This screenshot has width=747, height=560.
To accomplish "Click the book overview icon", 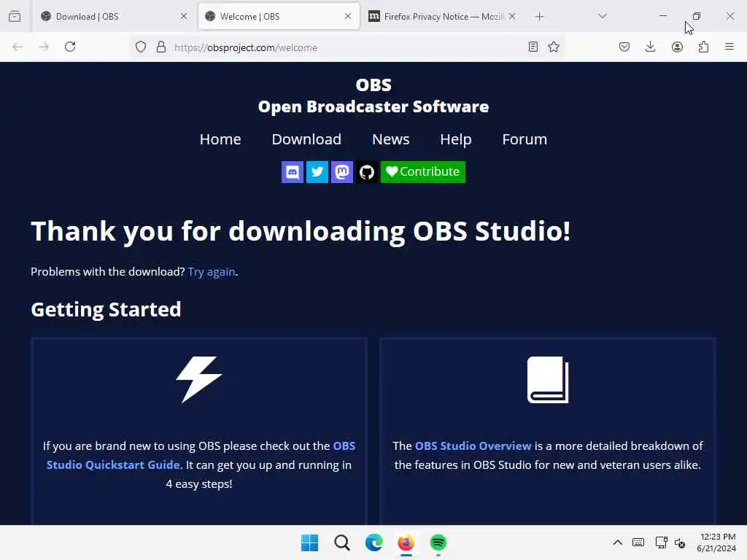I will (x=548, y=379).
